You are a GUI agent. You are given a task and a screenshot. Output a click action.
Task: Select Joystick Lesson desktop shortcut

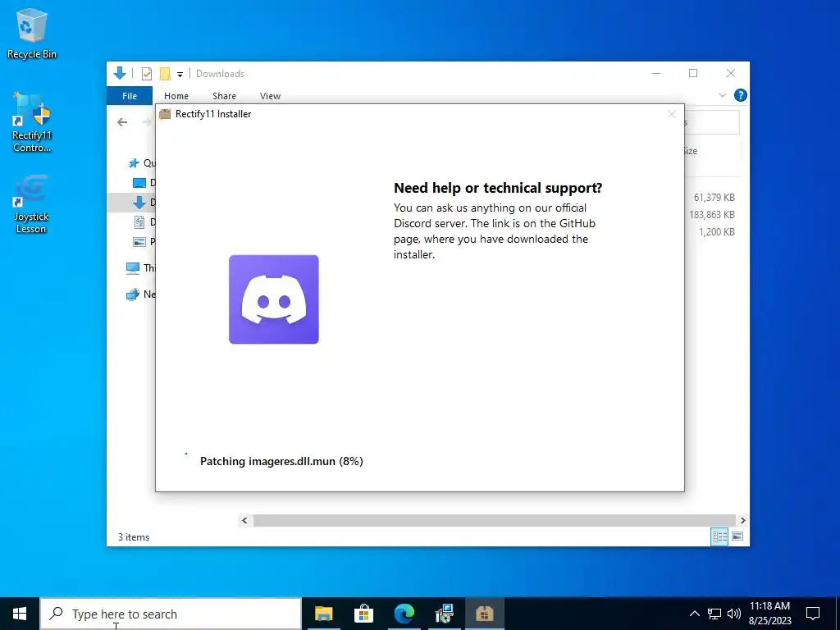[x=31, y=204]
